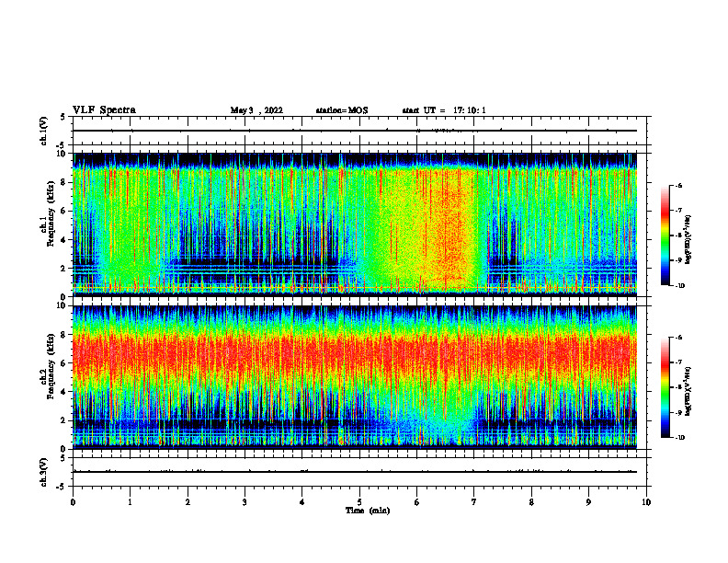The height and width of the screenshot is (563, 728).
Task: Click the time axis tick label "0"
Action: tap(73, 502)
